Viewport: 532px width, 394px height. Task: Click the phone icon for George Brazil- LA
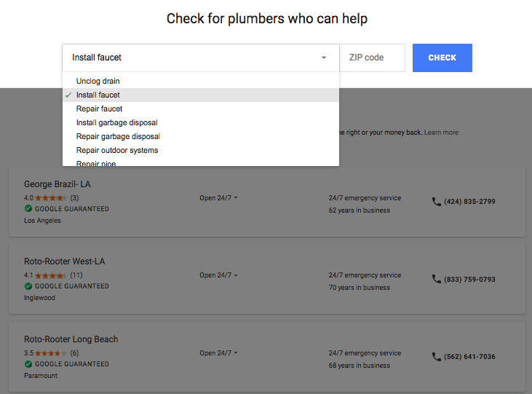(x=437, y=202)
